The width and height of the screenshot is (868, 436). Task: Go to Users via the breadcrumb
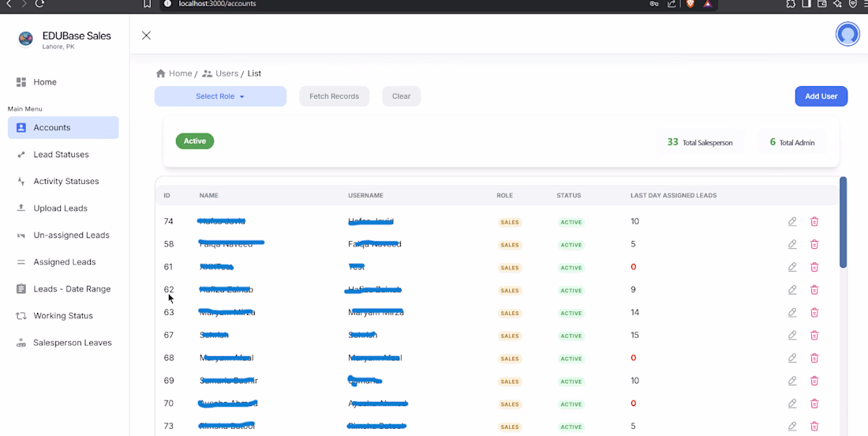[220, 73]
